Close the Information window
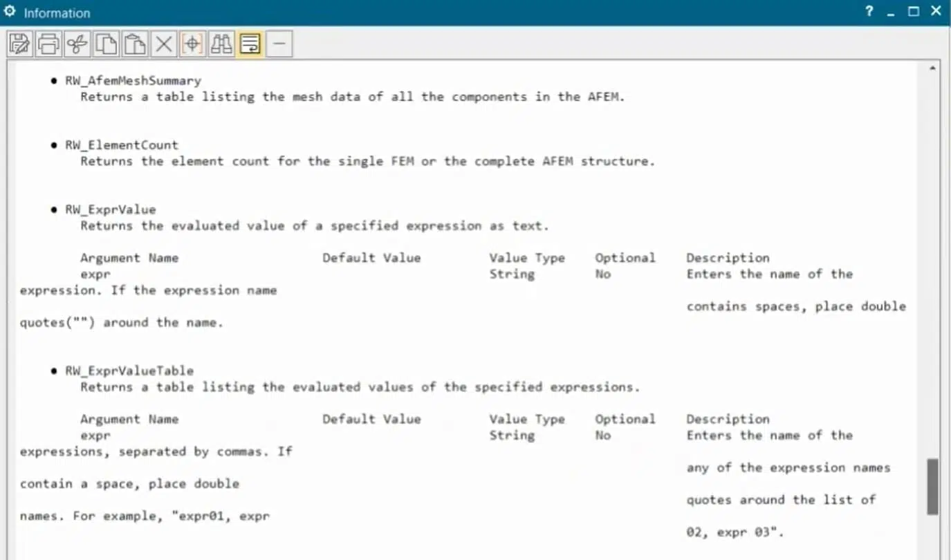This screenshot has width=951, height=560. (x=936, y=12)
